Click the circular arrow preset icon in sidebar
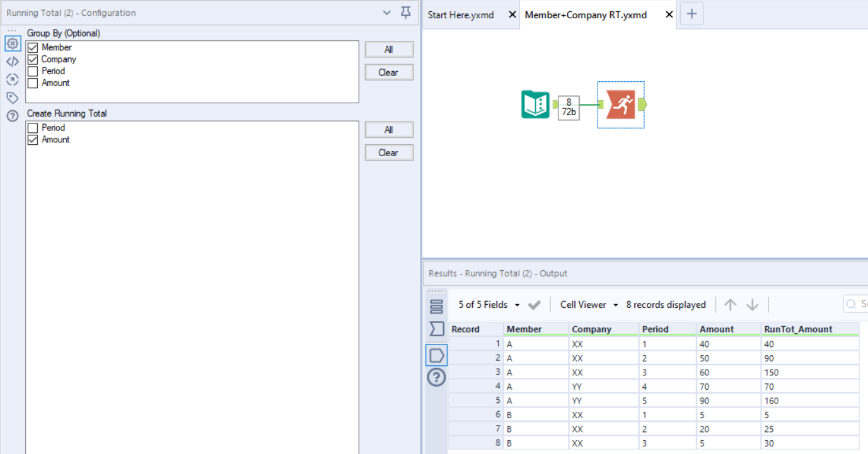Image resolution: width=868 pixels, height=454 pixels. coord(13,79)
